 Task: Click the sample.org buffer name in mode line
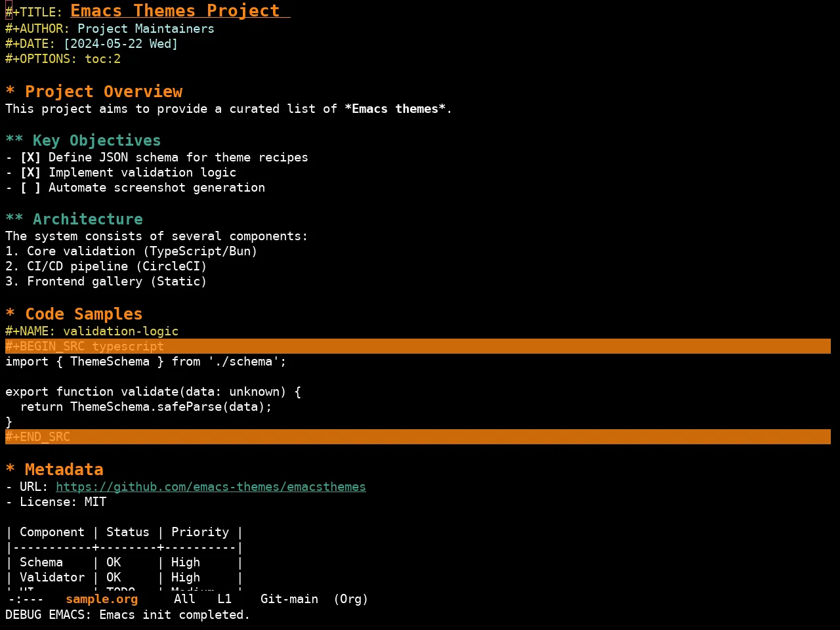click(102, 599)
